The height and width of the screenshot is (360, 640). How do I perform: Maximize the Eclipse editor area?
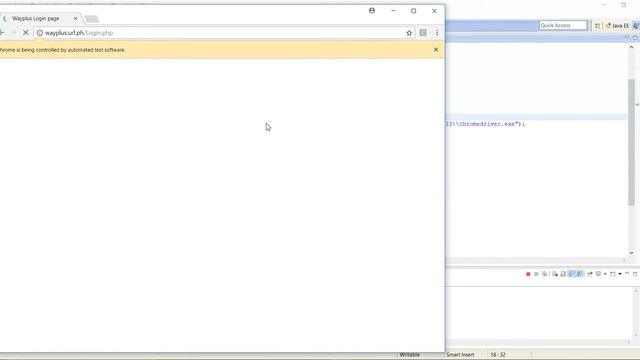(635, 38)
